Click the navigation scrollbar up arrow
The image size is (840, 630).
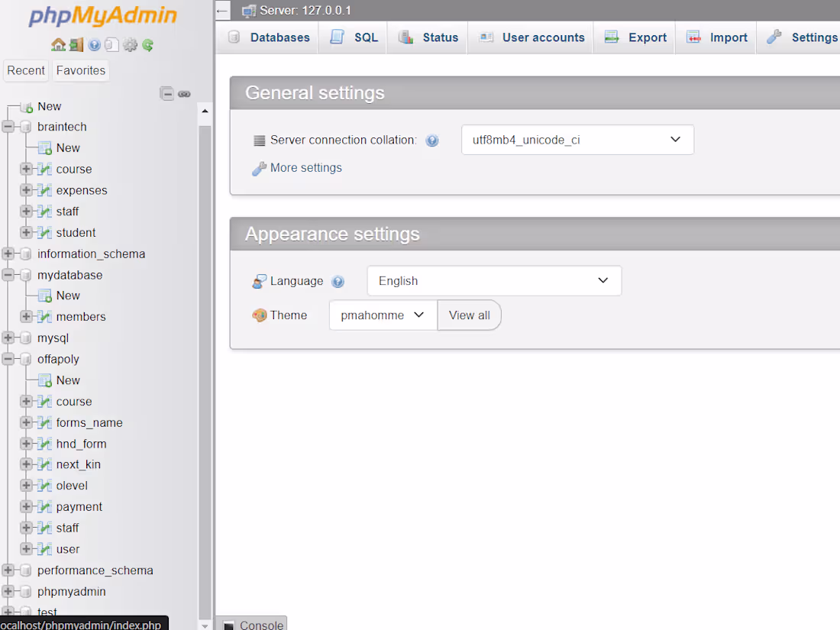tap(205, 111)
